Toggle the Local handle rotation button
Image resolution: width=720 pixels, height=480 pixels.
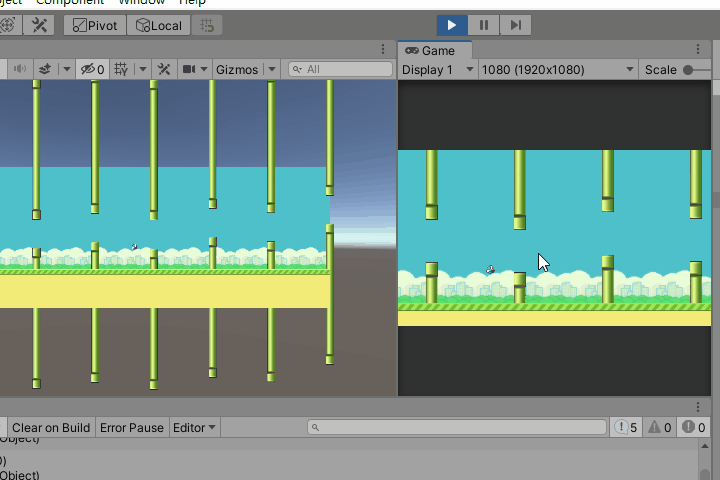tap(159, 25)
